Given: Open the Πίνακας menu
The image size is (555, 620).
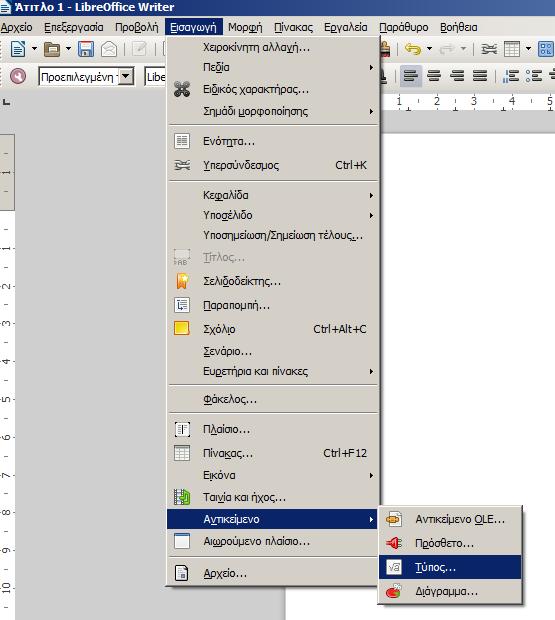Looking at the screenshot, I should click(293, 27).
